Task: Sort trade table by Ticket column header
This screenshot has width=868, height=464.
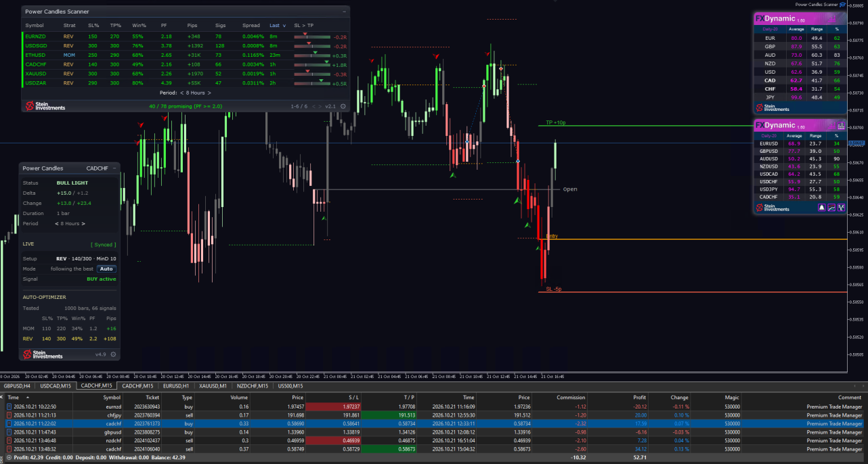Action: 152,398
